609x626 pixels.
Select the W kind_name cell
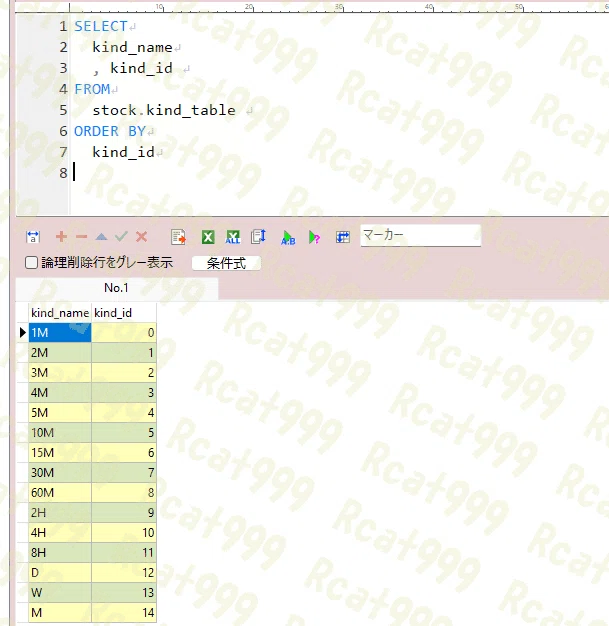pos(60,592)
